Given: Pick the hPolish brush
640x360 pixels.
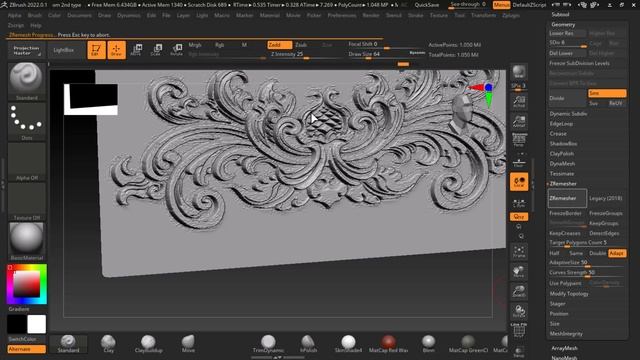Looking at the screenshot, I should 308,344.
